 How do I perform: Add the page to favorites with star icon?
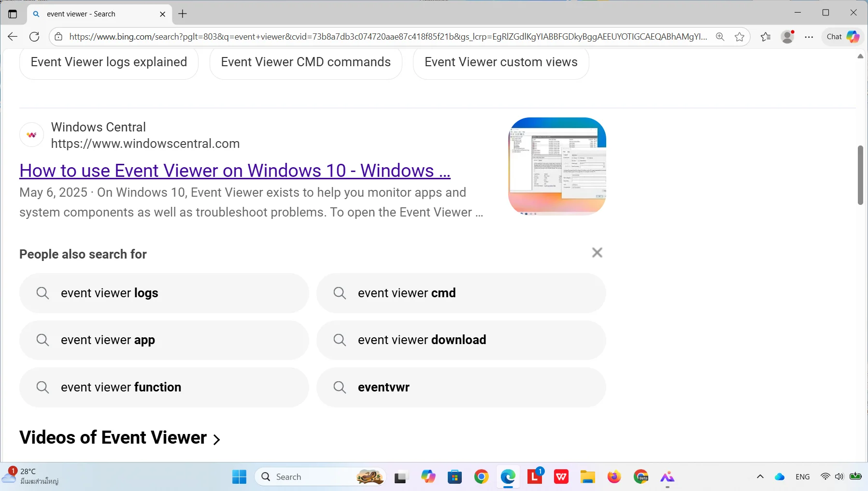739,36
